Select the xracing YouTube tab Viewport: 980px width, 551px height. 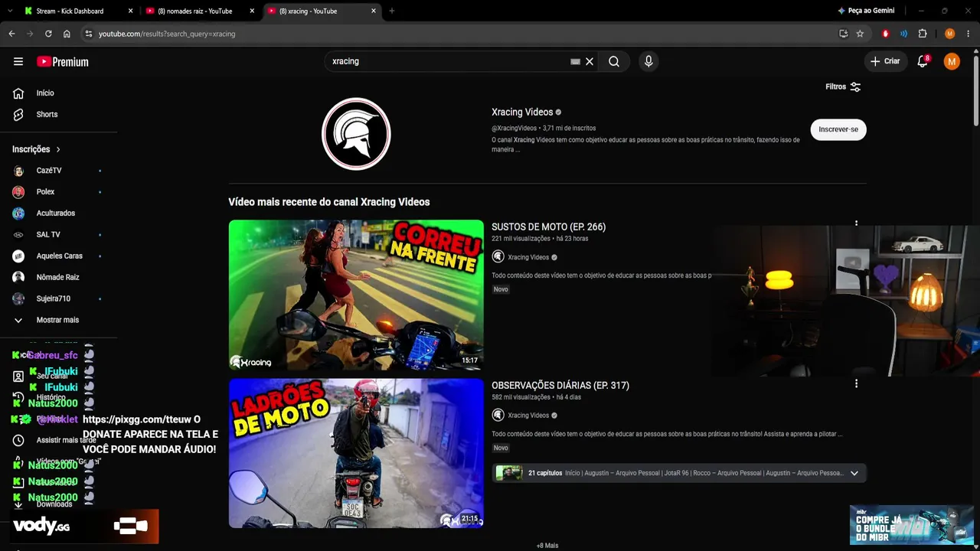tap(321, 11)
